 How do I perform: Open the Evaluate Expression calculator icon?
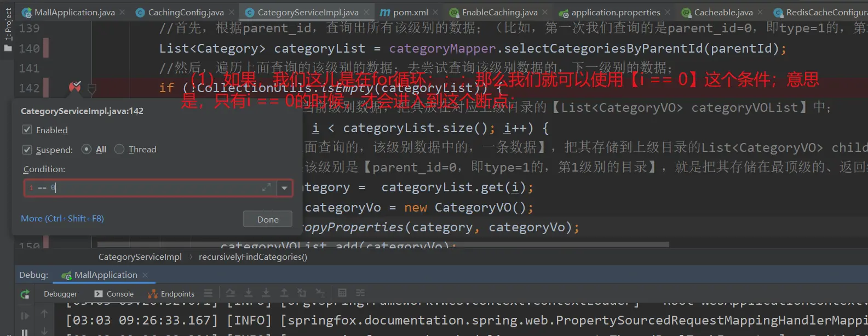pos(342,293)
